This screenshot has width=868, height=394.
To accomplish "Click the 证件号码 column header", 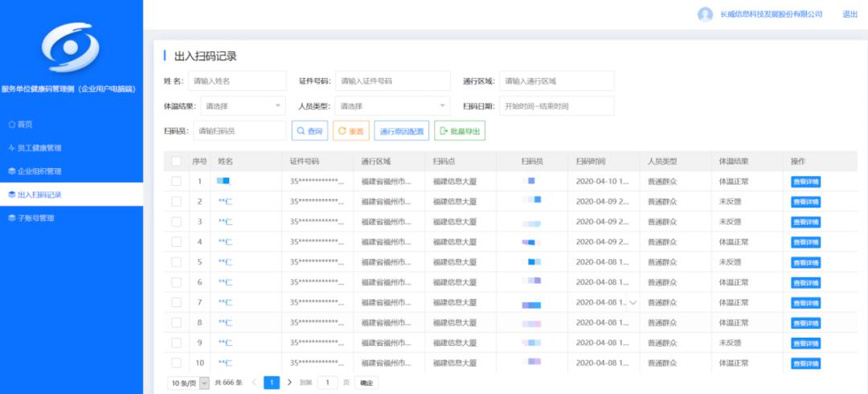I will 305,162.
